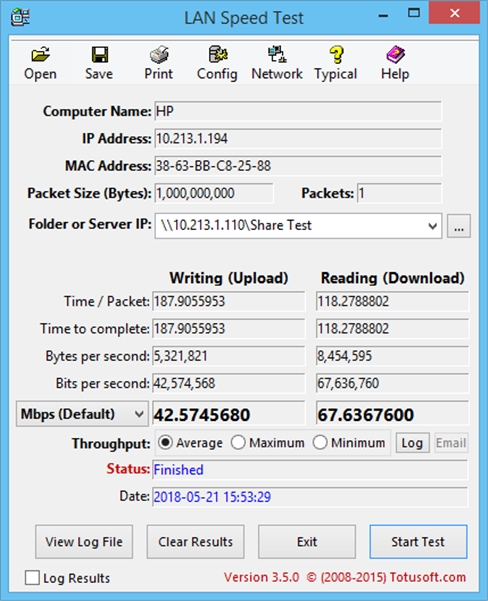488x601 pixels.
Task: Expand the Folder or Server IP dropdown
Action: pos(432,226)
